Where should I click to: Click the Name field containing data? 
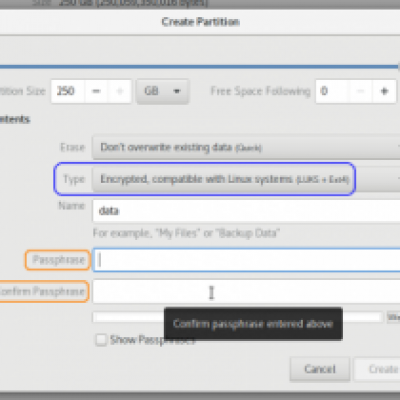pyautogui.click(x=246, y=211)
